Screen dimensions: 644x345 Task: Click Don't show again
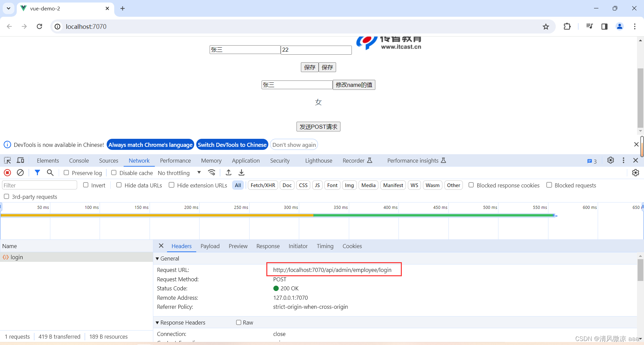click(294, 145)
